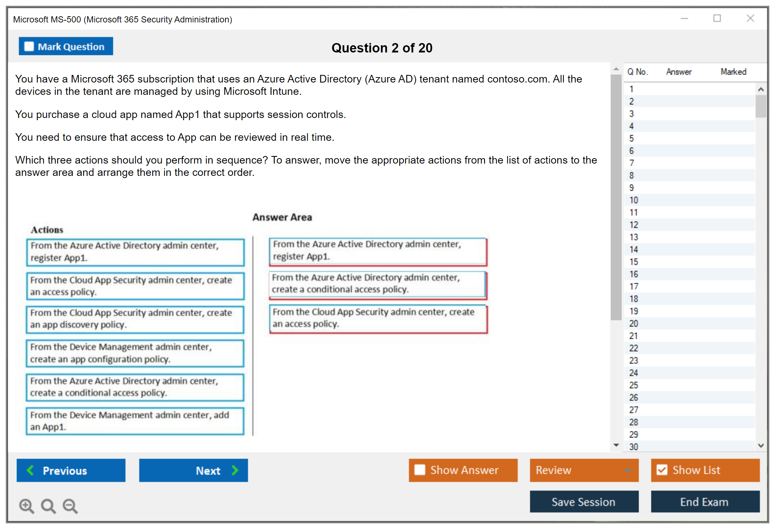Uncheck the Show List checkbox
Image resolution: width=778 pixels, height=532 pixels.
pos(662,470)
